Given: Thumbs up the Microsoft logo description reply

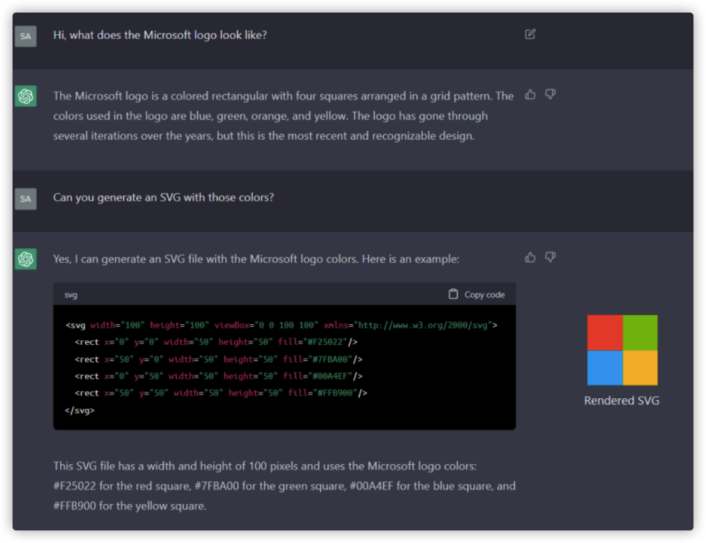Looking at the screenshot, I should point(530,95).
